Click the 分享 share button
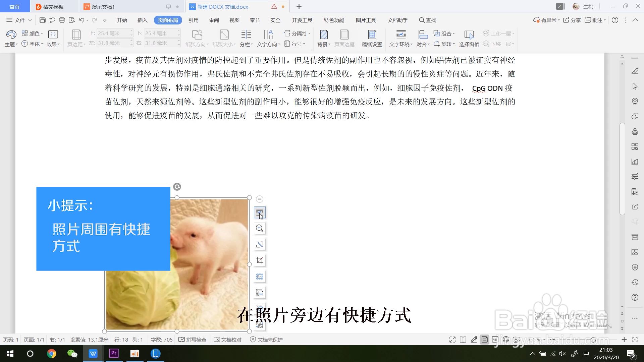Image resolution: width=644 pixels, height=362 pixels. pos(572,20)
